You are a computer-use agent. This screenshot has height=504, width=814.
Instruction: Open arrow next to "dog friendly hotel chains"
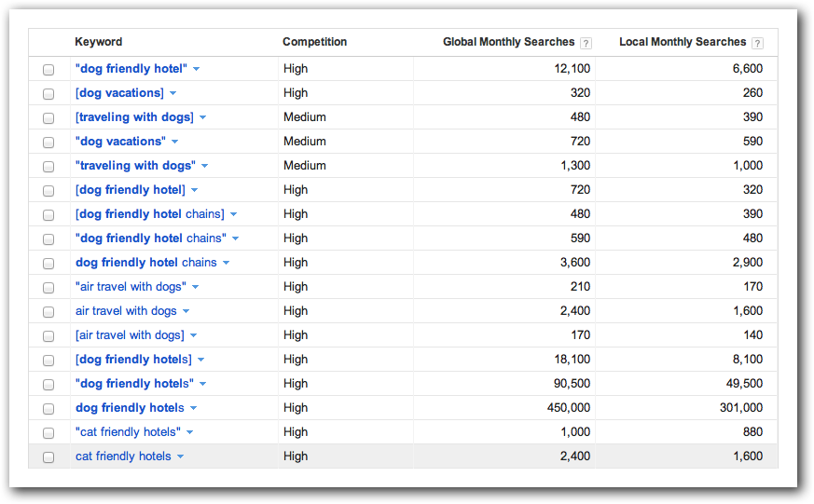[236, 238]
